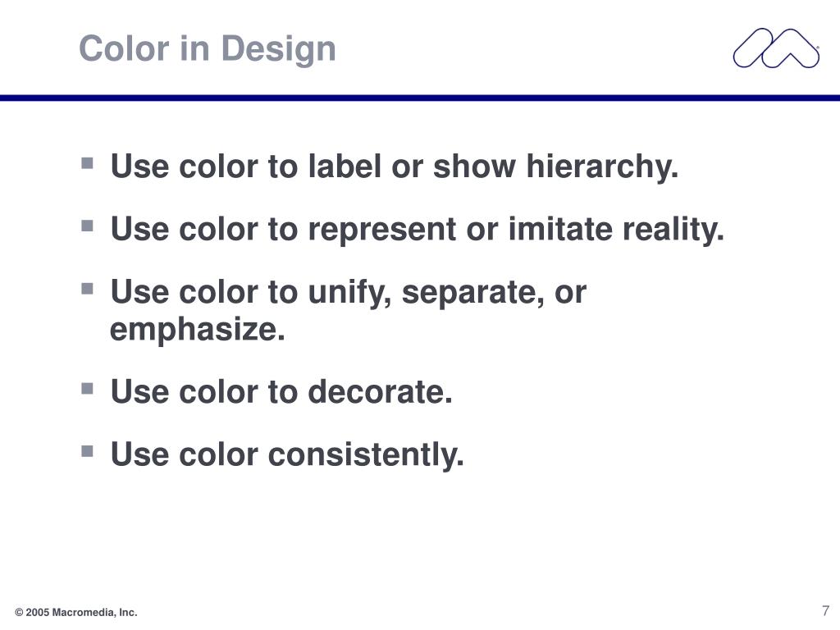The image size is (840, 630).
Task: Click the word 'hierarchy.' in the first bullet
Action: click(x=602, y=167)
